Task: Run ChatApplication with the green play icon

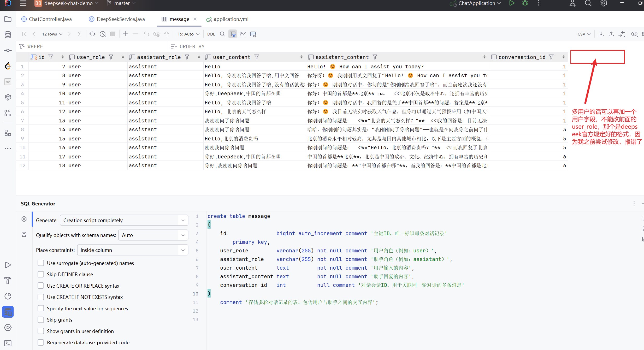Action: tap(512, 3)
